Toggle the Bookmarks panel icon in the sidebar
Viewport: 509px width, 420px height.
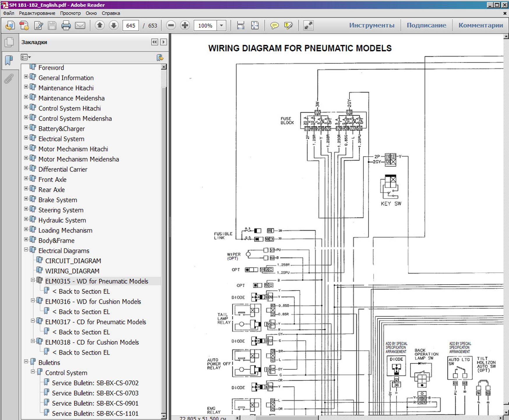[9, 60]
